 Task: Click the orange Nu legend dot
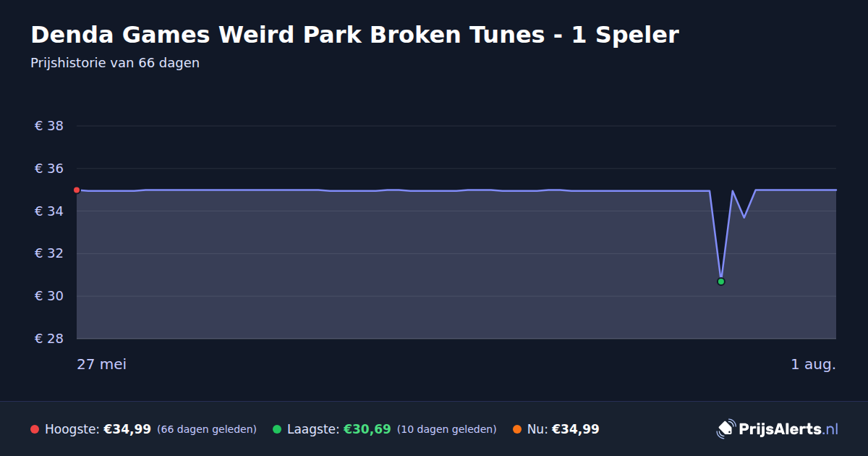[x=517, y=429]
